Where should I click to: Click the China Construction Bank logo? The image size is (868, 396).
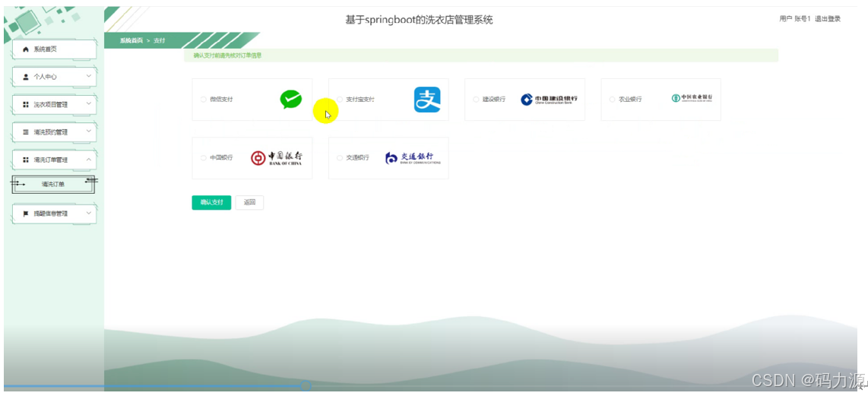pyautogui.click(x=549, y=99)
